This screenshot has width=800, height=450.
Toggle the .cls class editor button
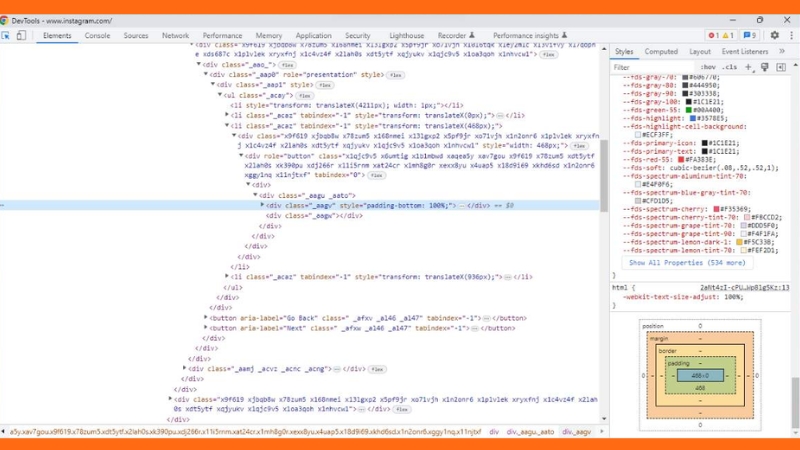coord(730,67)
